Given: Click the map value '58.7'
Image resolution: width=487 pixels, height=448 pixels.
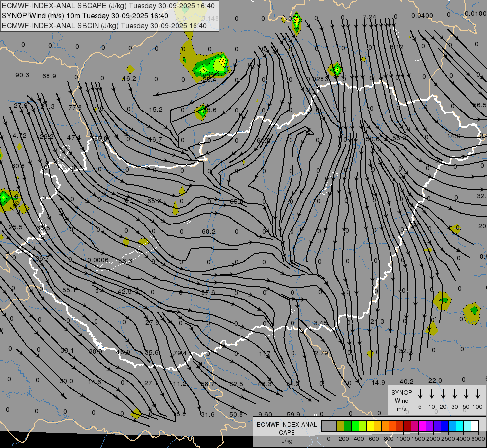Looking at the screenshot, I should (x=207, y=384).
